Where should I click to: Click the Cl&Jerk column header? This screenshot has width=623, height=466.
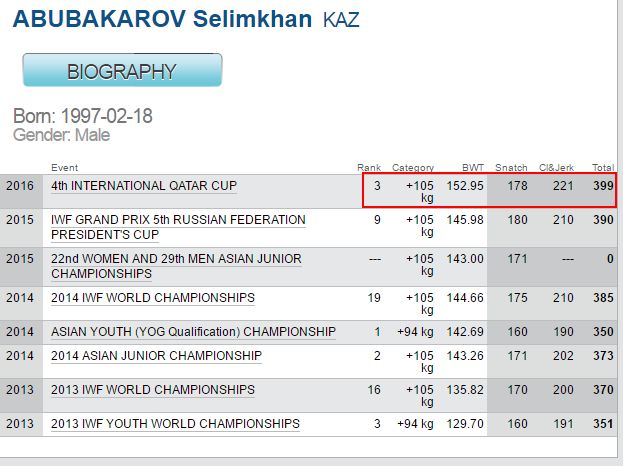(x=554, y=167)
